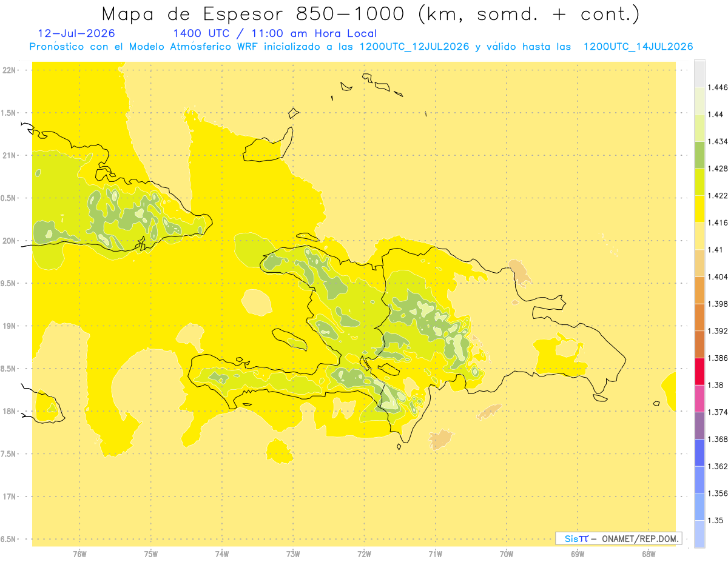Click the legend value 1.374

(x=718, y=412)
